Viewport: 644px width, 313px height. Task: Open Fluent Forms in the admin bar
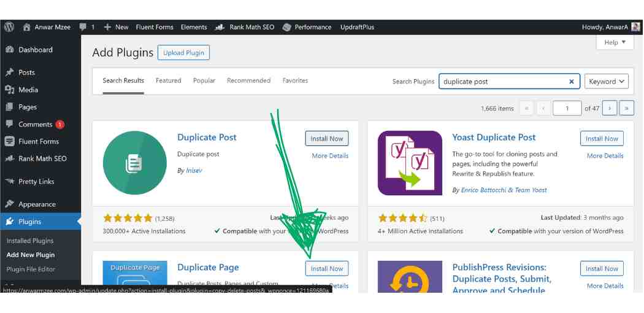coord(155,27)
